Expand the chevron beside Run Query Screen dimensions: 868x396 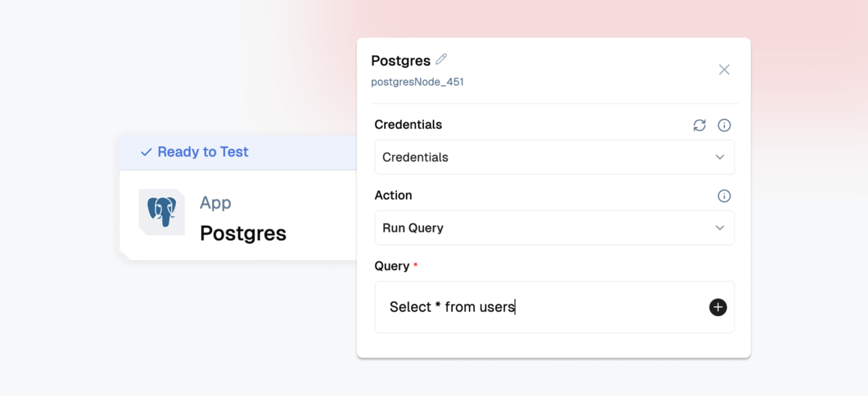(x=720, y=228)
